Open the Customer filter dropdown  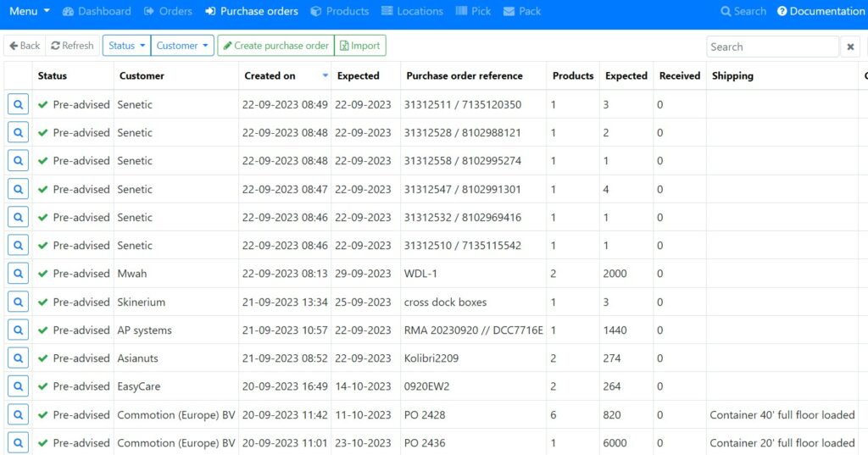182,46
